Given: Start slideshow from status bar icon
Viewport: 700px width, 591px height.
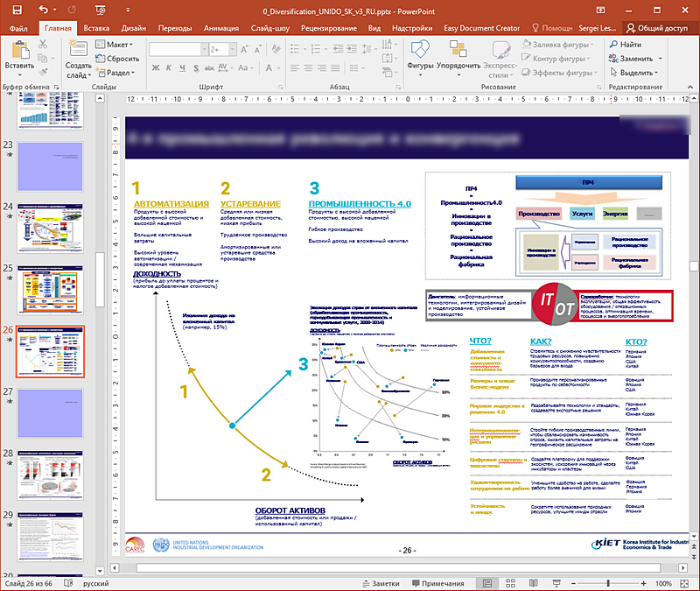Looking at the screenshot, I should (556, 583).
